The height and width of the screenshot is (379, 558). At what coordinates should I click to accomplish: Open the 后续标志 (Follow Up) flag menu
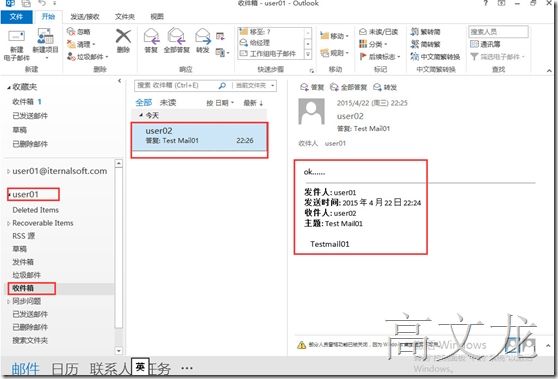click(x=380, y=57)
